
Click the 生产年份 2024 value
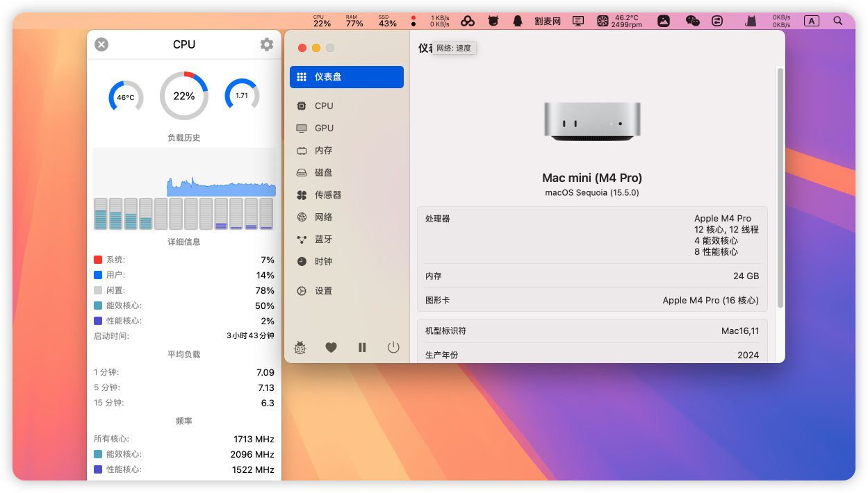748,356
